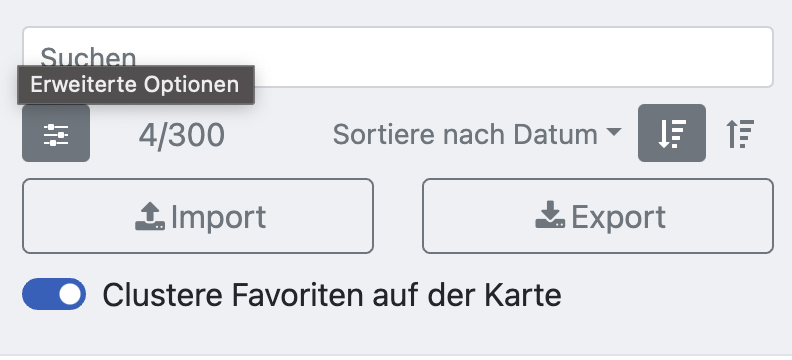Image resolution: width=792 pixels, height=360 pixels.
Task: Click the white knob of the cluster switch
Action: coord(70,294)
